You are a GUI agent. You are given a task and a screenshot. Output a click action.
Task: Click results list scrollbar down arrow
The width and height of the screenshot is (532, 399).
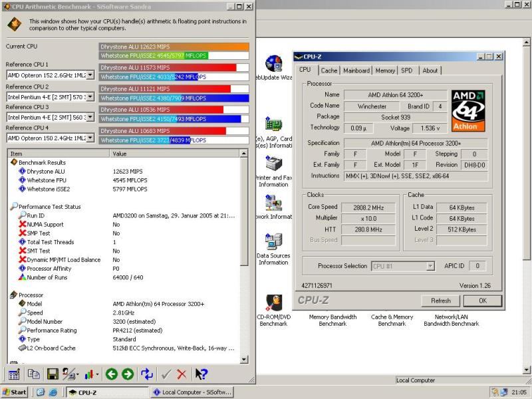coord(244,359)
